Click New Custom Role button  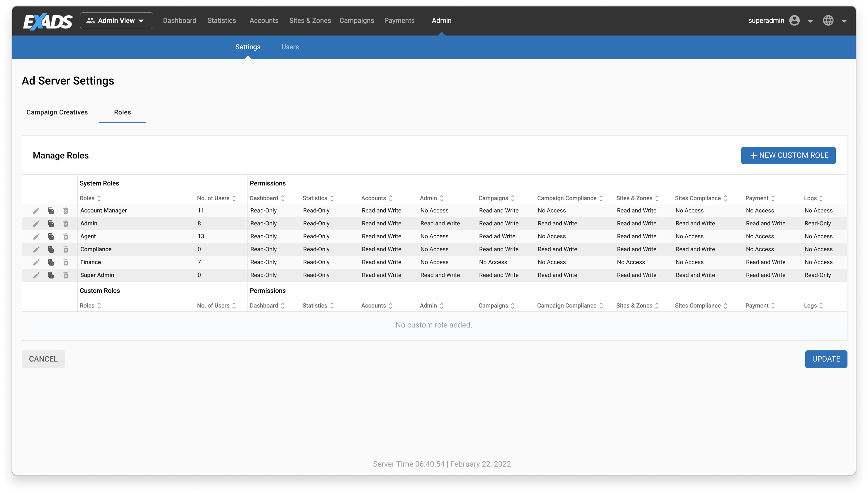pyautogui.click(x=788, y=156)
